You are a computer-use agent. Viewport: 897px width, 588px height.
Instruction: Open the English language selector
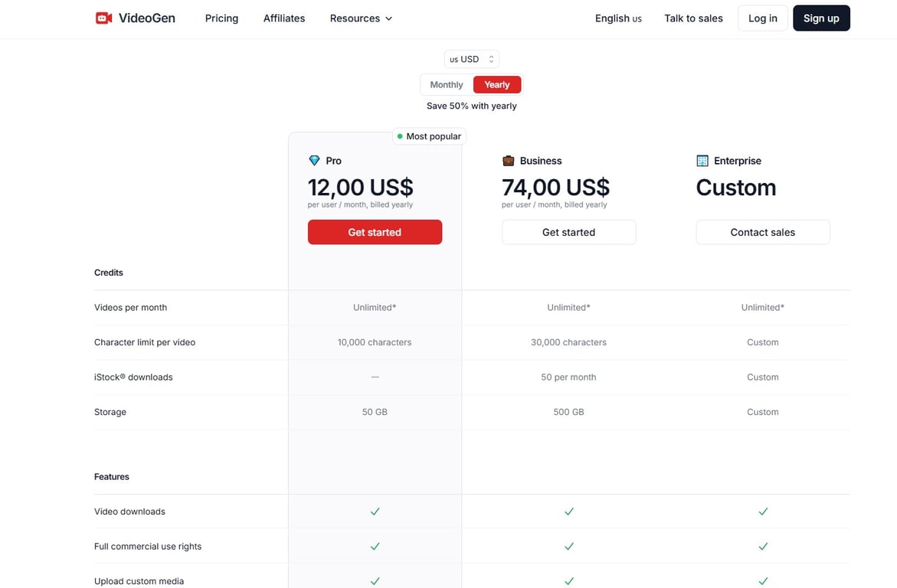(x=618, y=18)
